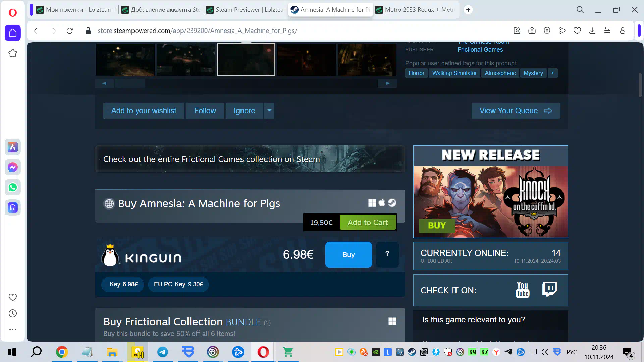Open sidebar three-dot settings
644x362 pixels.
tap(13, 329)
